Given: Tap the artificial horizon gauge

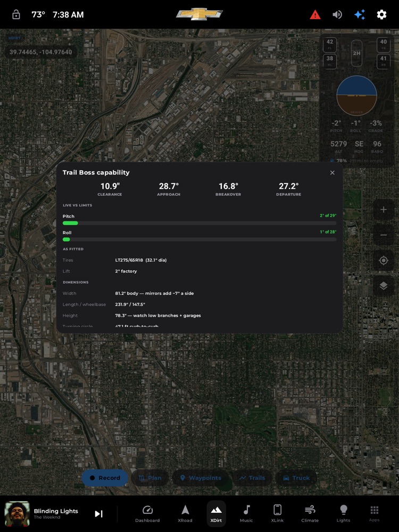Looking at the screenshot, I should pos(356,96).
